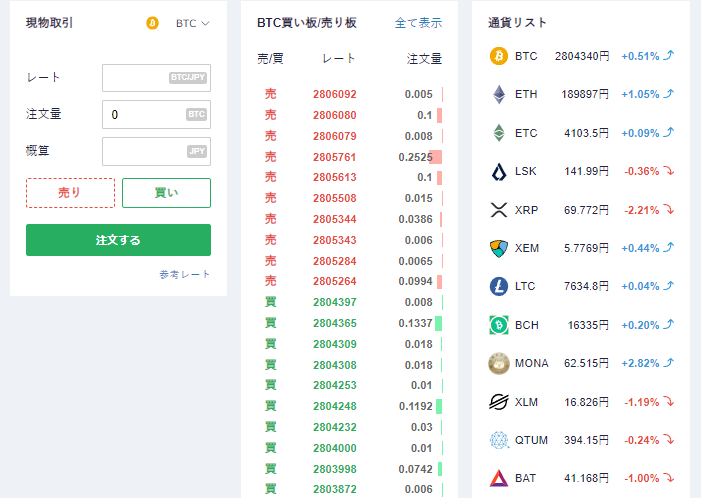Click the XRP coin icon
The width and height of the screenshot is (701, 498).
[x=498, y=209]
